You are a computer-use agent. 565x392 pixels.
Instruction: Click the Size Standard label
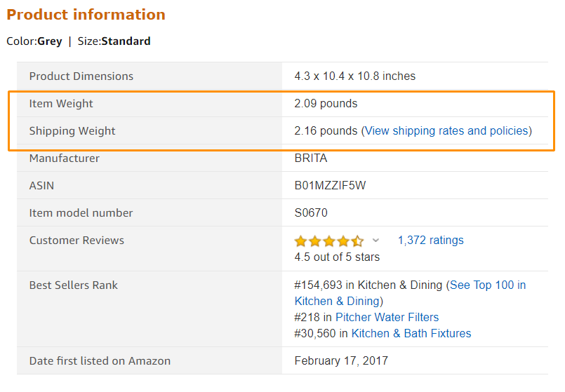(114, 41)
